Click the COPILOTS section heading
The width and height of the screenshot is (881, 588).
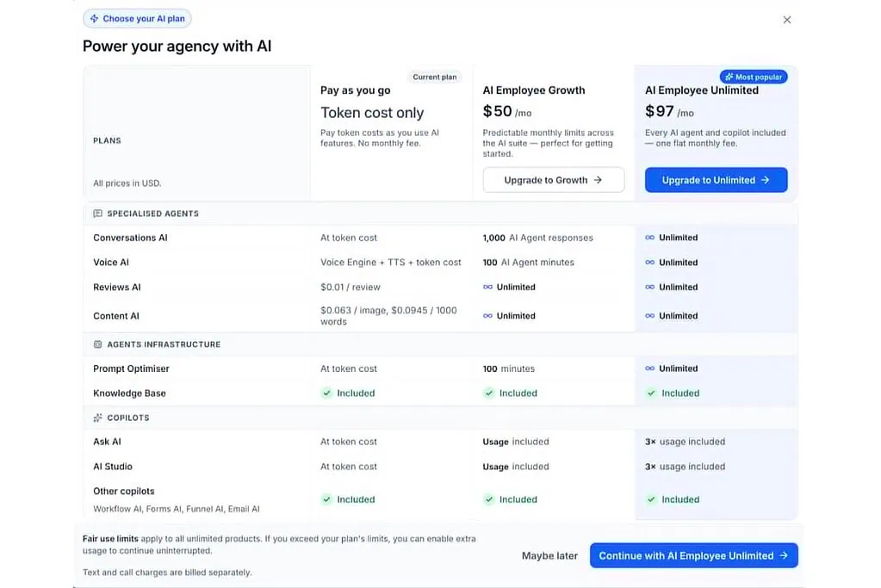(128, 418)
